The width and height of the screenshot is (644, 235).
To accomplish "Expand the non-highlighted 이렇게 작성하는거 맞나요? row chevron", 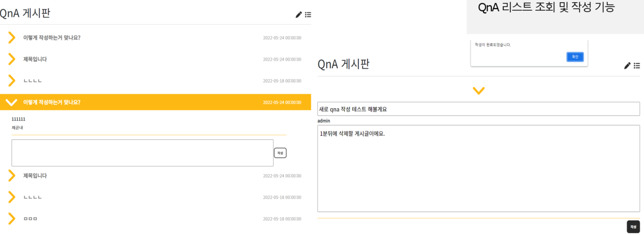I will tap(12, 37).
